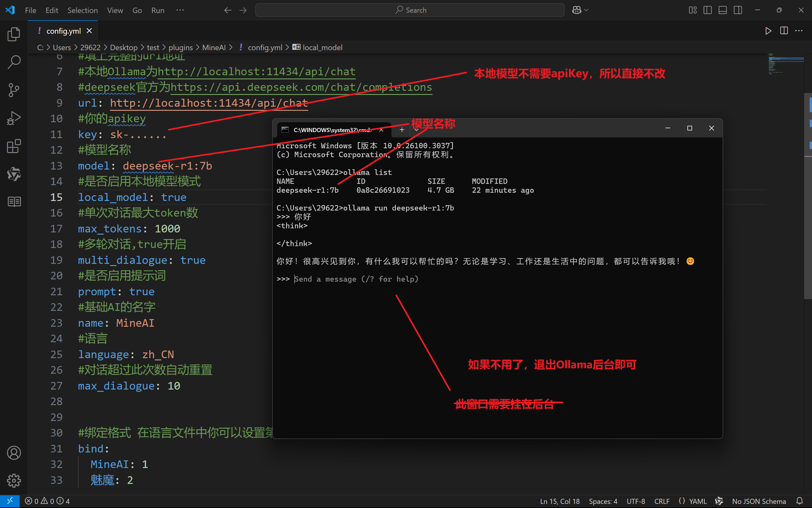812x508 pixels.
Task: Open terminal profile dropdown arrow
Action: 416,130
